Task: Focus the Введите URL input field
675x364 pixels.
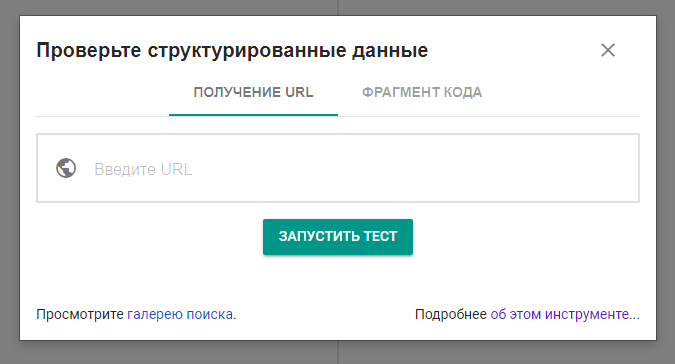Action: pyautogui.click(x=338, y=168)
